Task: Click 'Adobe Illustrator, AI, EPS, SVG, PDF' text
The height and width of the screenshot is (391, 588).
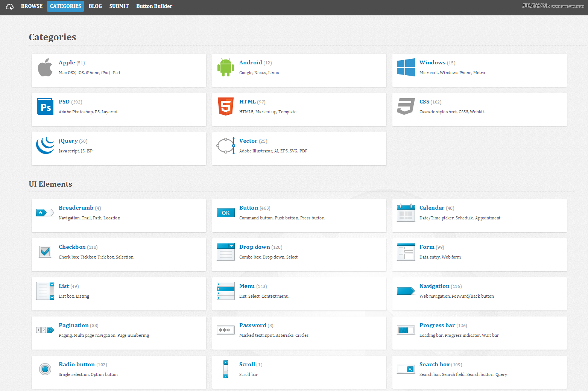Action: [x=273, y=151]
